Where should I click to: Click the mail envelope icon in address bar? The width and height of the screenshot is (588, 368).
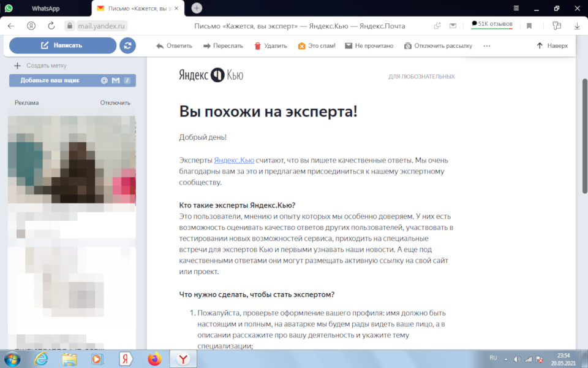coord(453,26)
